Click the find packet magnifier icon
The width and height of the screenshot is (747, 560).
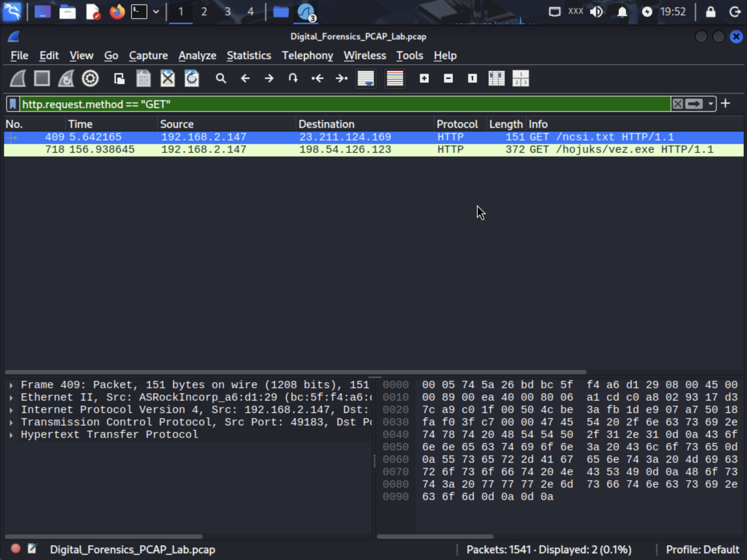(221, 78)
